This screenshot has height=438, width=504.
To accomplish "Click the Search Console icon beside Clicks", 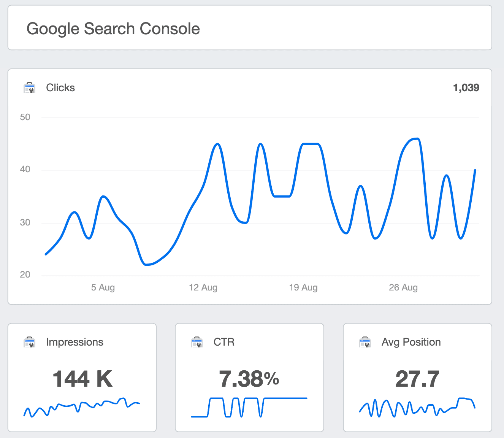I will [30, 87].
